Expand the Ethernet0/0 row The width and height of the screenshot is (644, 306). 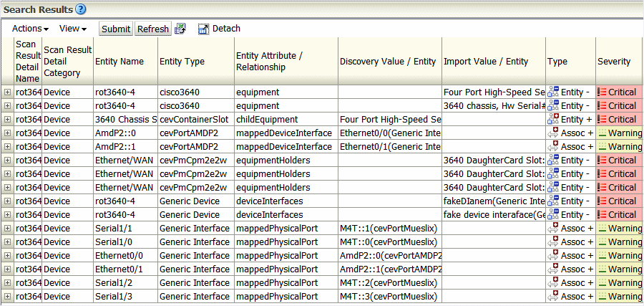click(7, 255)
